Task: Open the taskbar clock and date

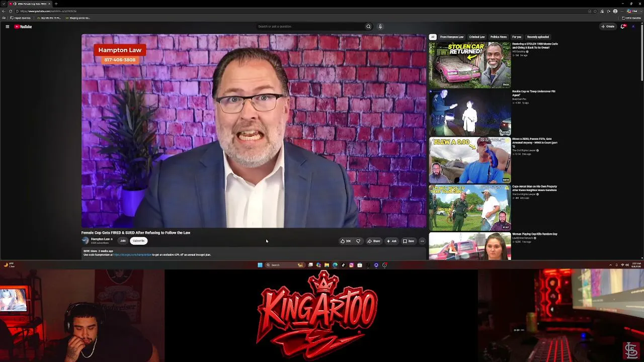Action: coord(636,265)
